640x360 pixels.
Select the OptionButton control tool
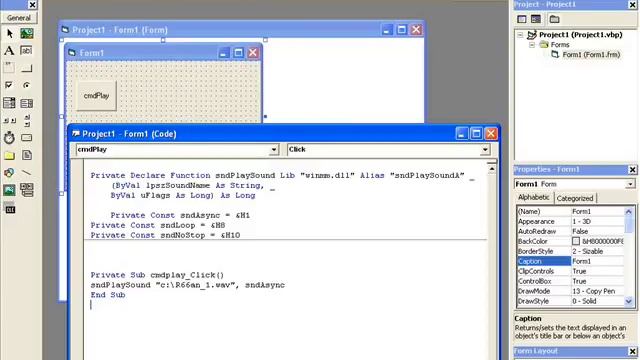pos(27,85)
